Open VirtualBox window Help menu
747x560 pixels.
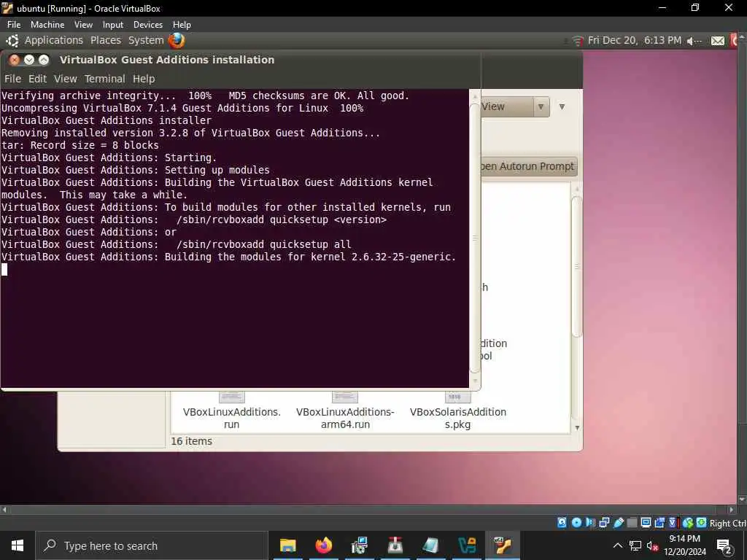point(182,24)
